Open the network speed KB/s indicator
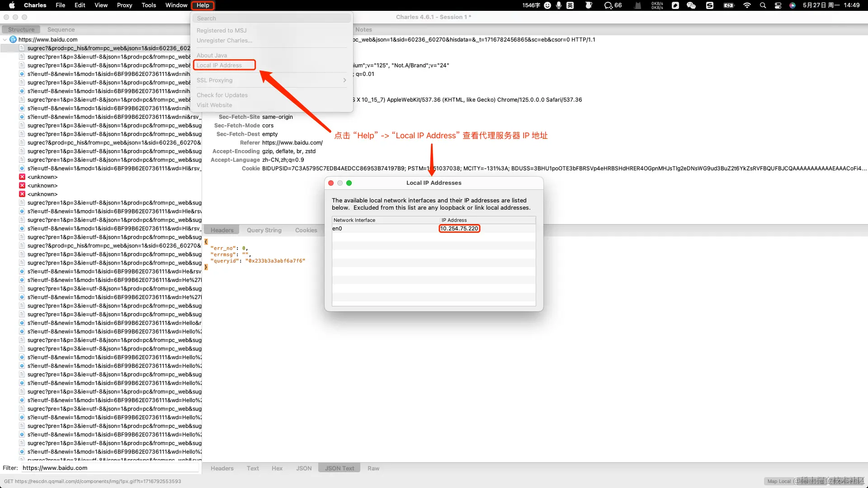This screenshot has width=868, height=488. 657,5
